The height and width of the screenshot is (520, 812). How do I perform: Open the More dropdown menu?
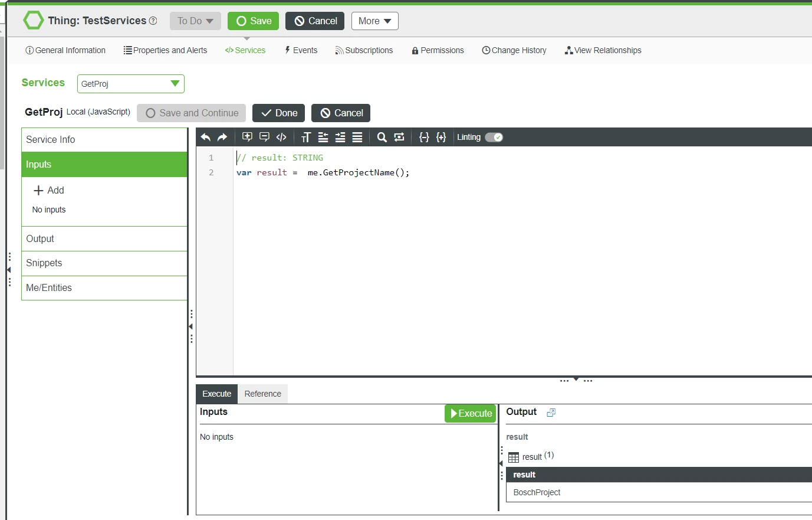click(375, 21)
